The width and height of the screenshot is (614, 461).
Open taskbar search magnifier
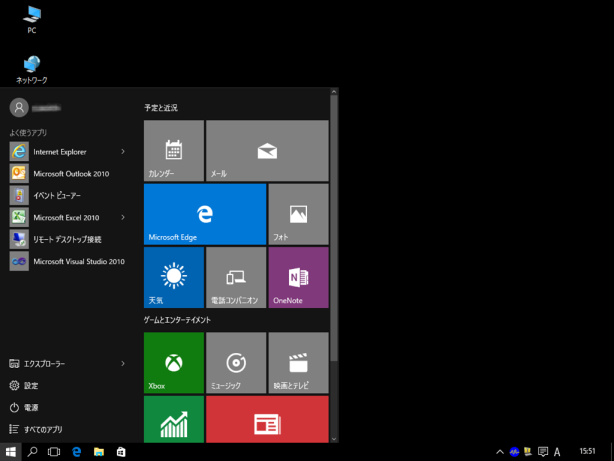pyautogui.click(x=32, y=452)
